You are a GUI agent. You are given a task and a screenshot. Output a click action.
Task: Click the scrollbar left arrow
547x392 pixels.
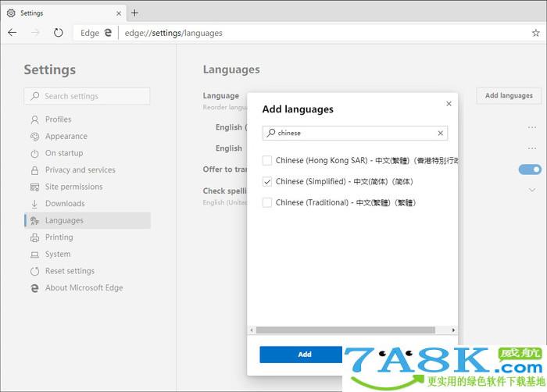click(x=252, y=330)
